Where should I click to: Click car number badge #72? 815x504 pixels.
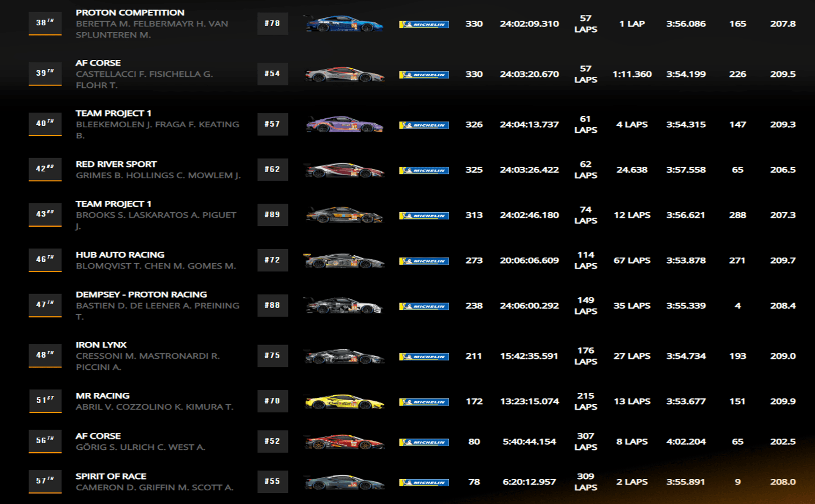point(273,260)
